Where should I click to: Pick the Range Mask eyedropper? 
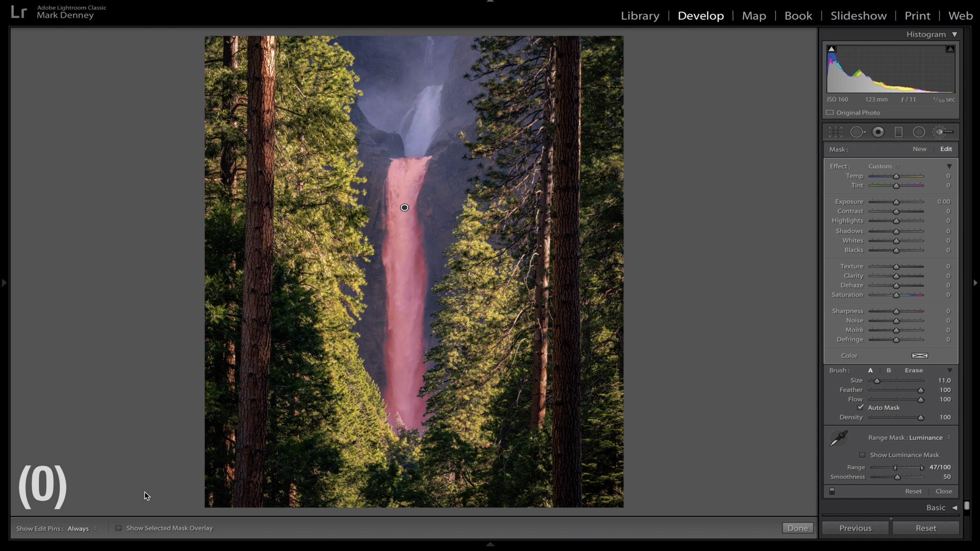pos(838,438)
